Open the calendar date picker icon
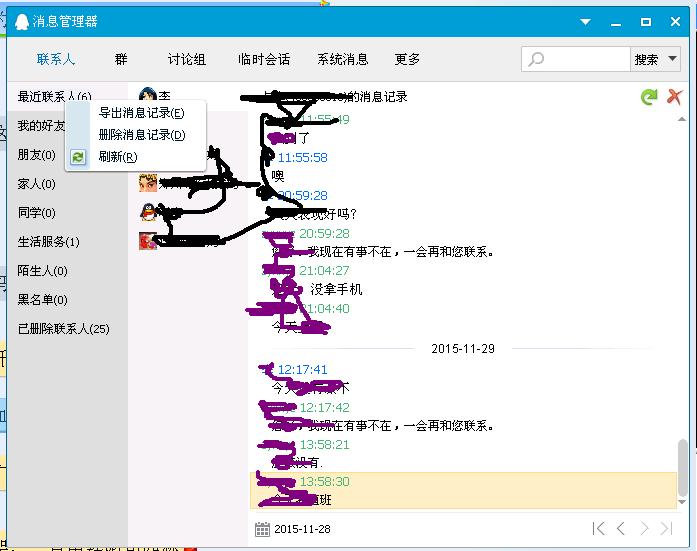697x551 pixels. pyautogui.click(x=262, y=529)
